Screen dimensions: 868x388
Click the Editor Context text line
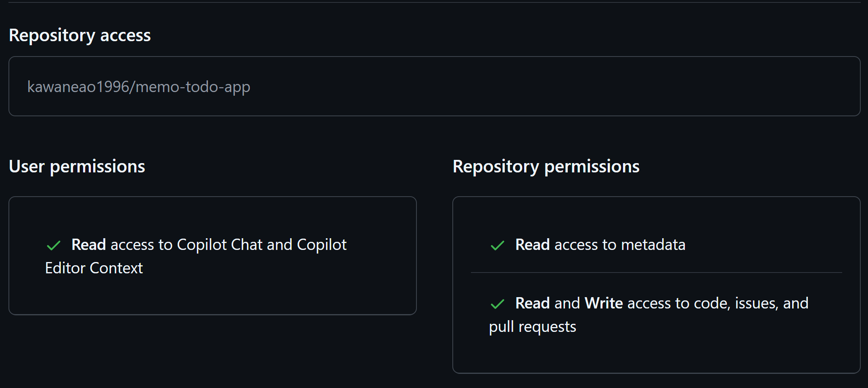pyautogui.click(x=94, y=268)
